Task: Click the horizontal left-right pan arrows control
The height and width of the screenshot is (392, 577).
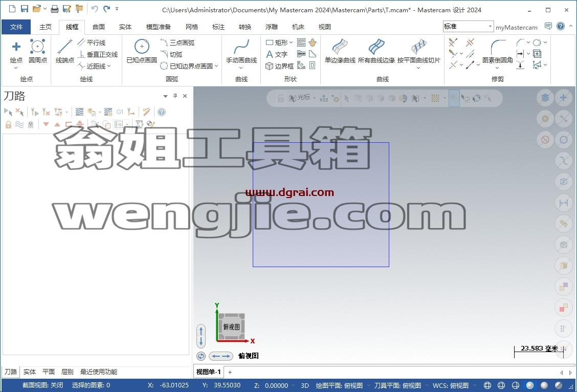Action: click(221, 356)
